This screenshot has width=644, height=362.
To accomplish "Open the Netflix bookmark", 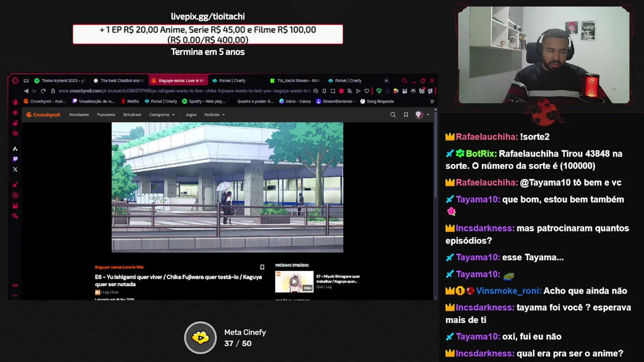I will (130, 102).
